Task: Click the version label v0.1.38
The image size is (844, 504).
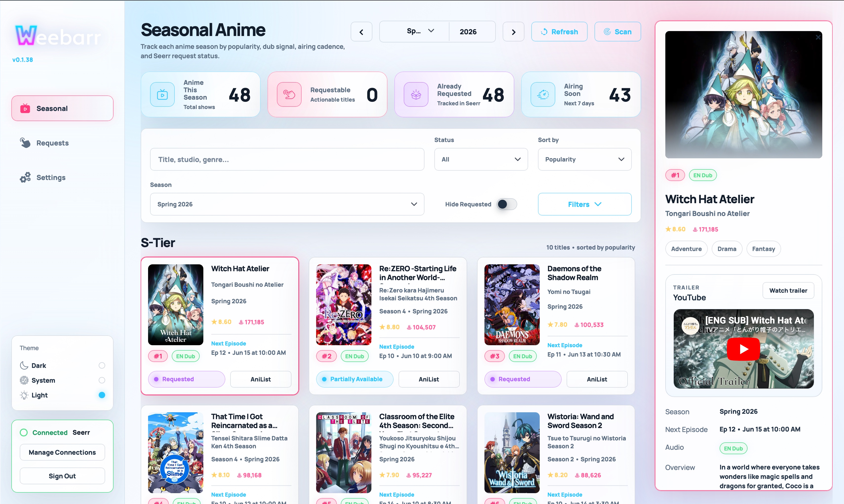Action: pos(22,60)
